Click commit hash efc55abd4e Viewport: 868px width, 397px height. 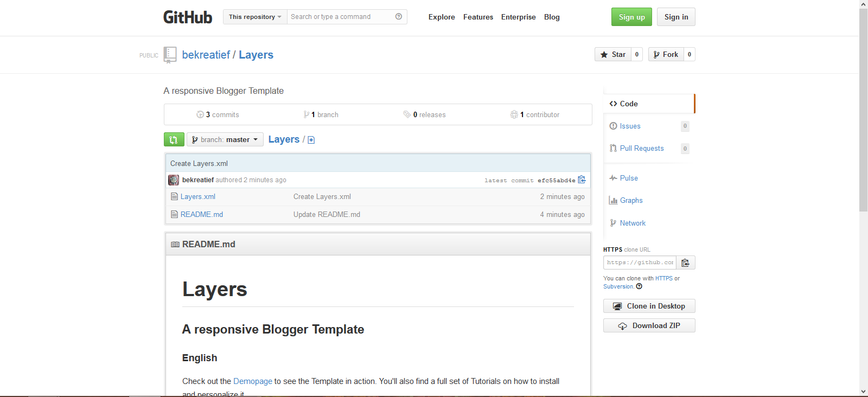556,180
